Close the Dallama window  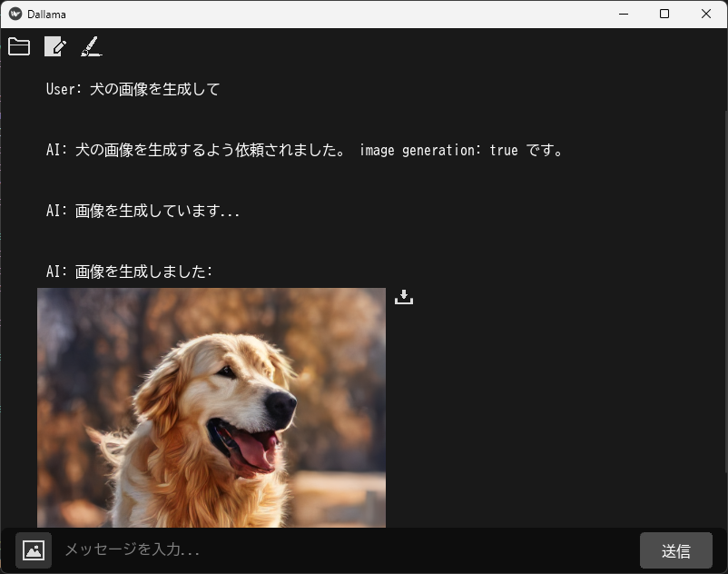pyautogui.click(x=705, y=14)
